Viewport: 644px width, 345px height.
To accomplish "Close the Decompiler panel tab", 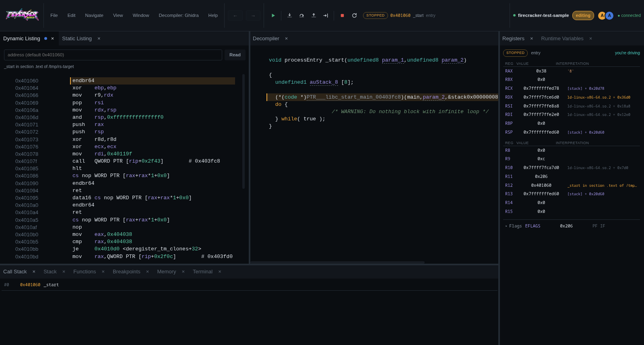I will [x=286, y=39].
